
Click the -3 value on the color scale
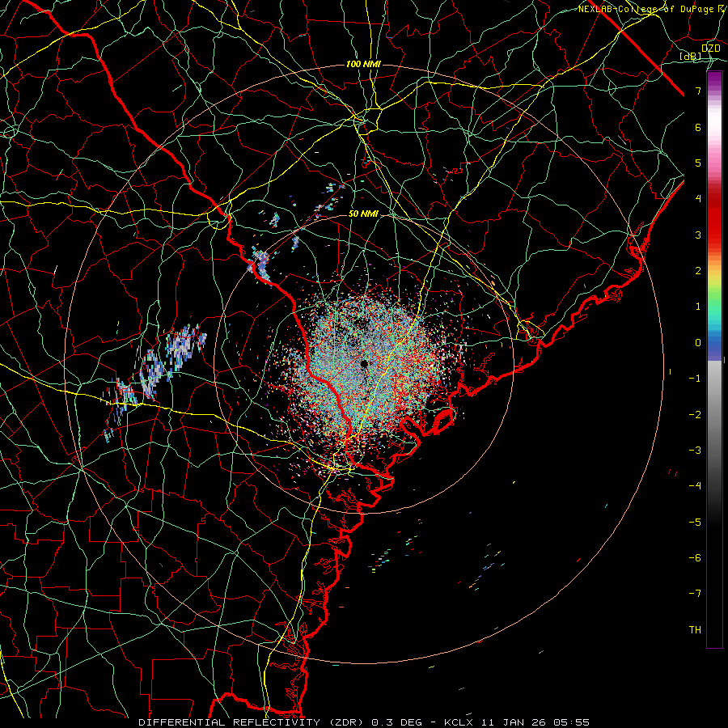coord(695,451)
